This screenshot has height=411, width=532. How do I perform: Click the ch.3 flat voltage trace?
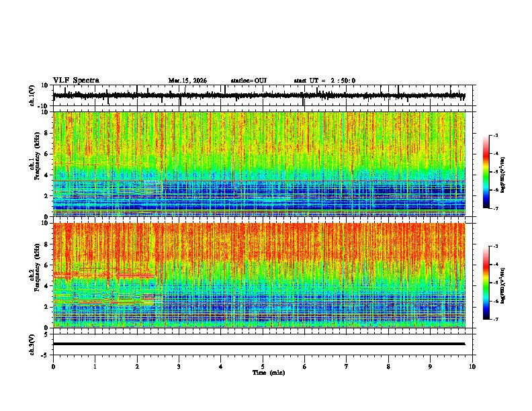(259, 344)
